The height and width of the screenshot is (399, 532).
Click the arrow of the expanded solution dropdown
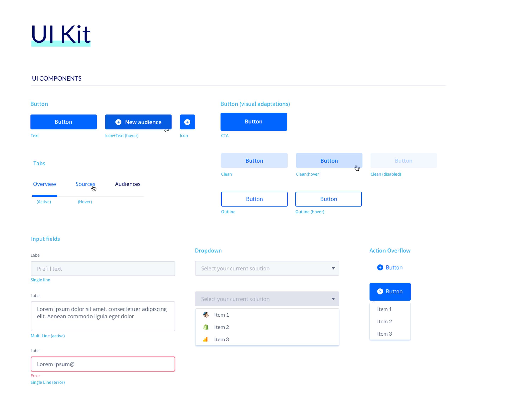pos(333,299)
